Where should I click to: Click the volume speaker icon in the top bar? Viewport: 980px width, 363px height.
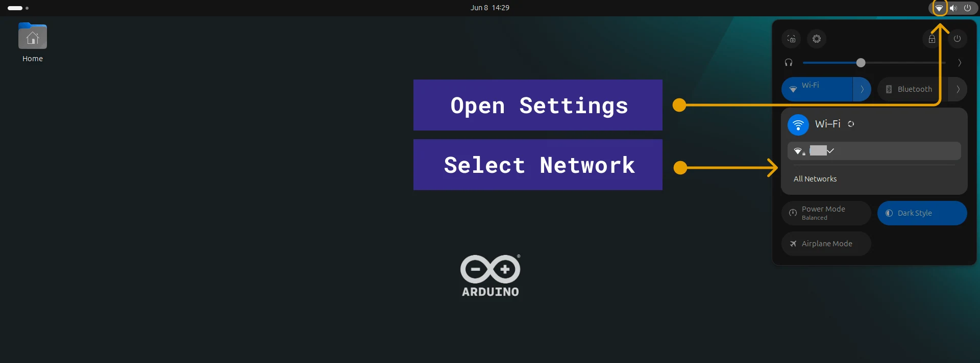953,8
